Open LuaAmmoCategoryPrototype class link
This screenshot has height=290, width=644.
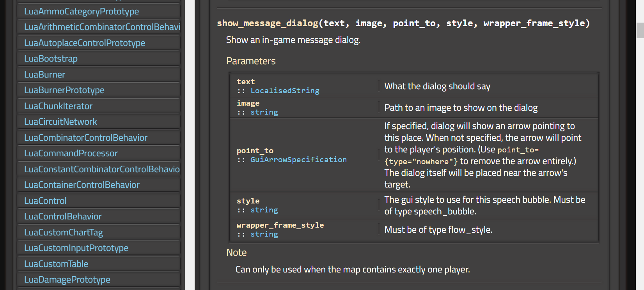[x=81, y=12]
